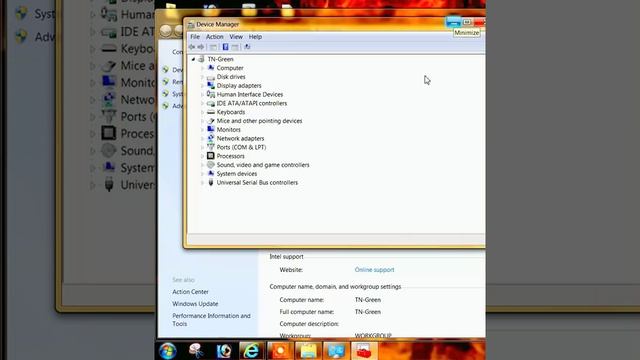Viewport: 640px width, 360px height.
Task: Expand the Computer node arrow
Action: (202, 68)
